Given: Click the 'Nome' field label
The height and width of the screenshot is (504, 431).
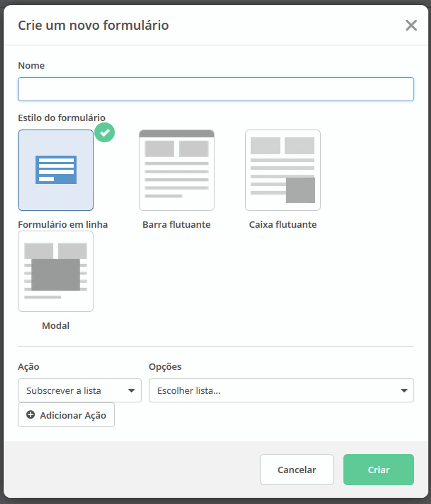Looking at the screenshot, I should click(31, 65).
